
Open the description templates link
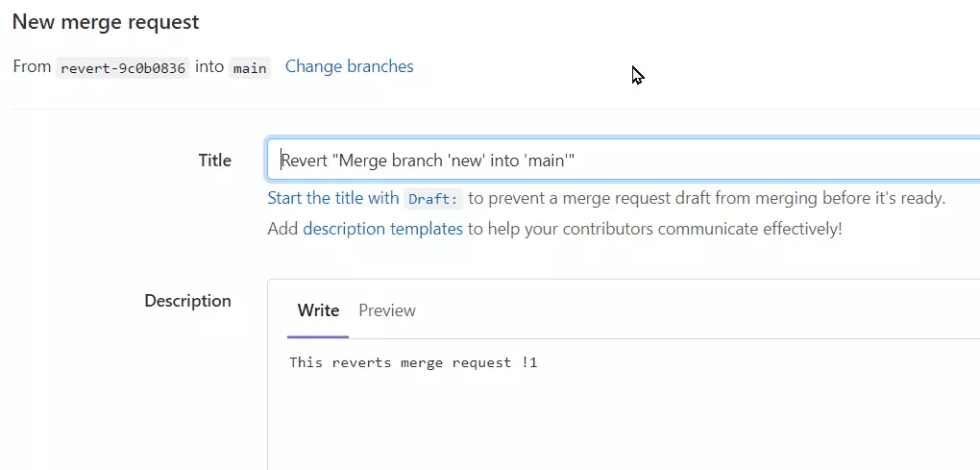pos(382,229)
